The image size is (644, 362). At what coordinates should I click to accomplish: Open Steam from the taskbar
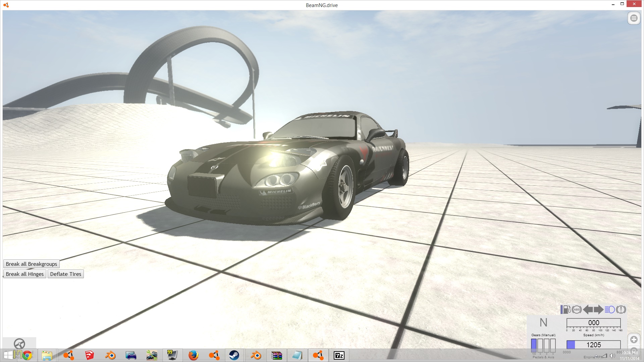[234, 355]
